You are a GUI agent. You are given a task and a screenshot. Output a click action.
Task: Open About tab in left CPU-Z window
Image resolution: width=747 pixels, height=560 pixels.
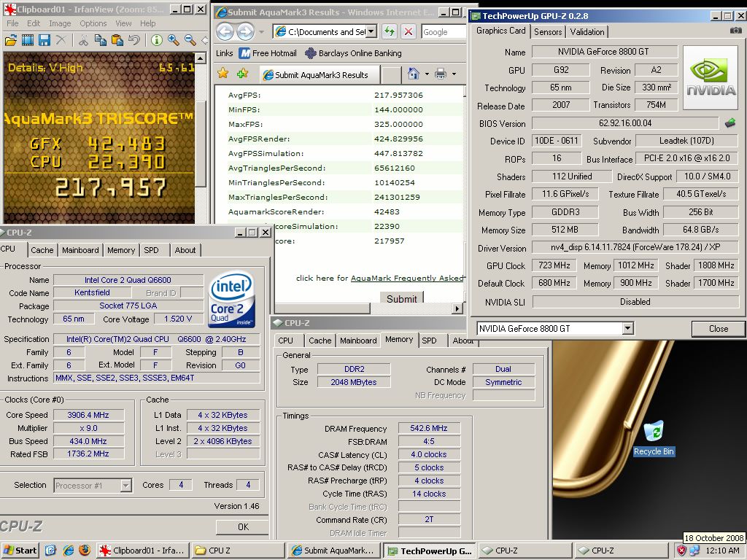tap(185, 250)
